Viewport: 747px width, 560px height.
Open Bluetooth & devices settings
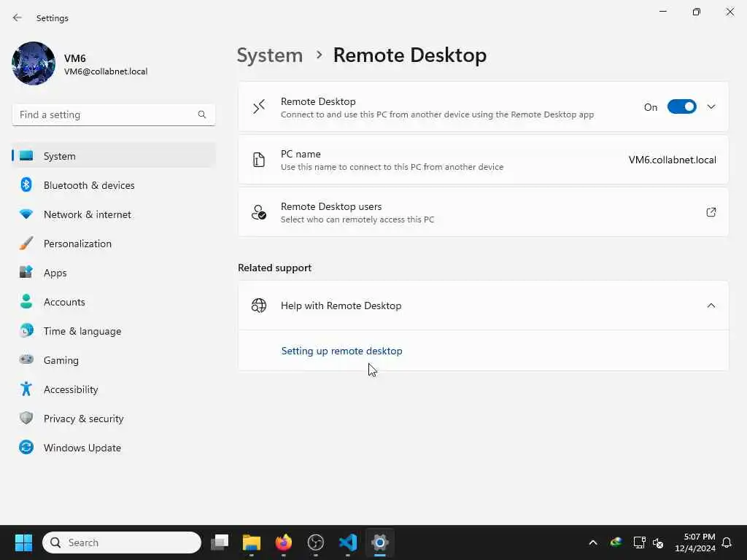click(x=113, y=185)
